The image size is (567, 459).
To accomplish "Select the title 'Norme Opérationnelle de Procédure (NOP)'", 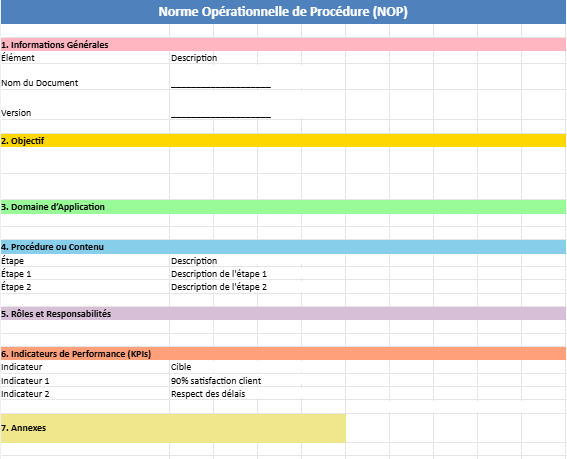I will tap(283, 12).
